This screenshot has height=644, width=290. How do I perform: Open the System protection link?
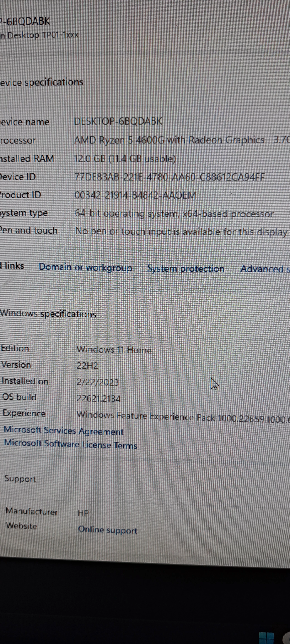(186, 269)
